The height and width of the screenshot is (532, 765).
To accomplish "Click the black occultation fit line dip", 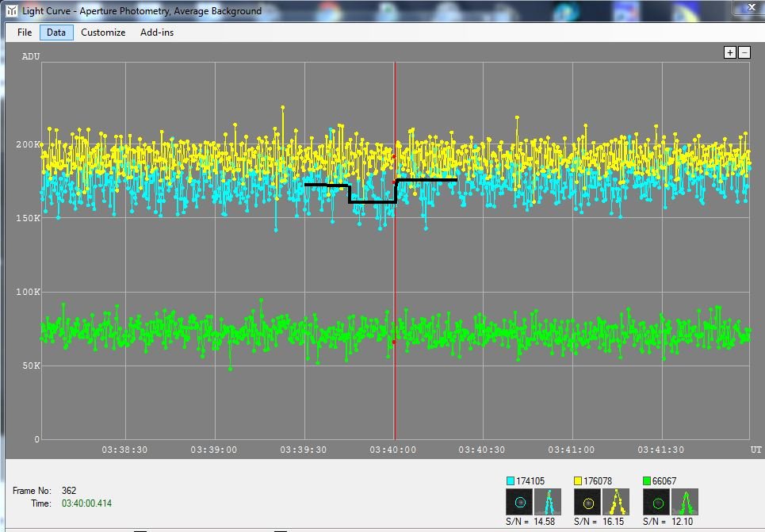I will tap(373, 202).
